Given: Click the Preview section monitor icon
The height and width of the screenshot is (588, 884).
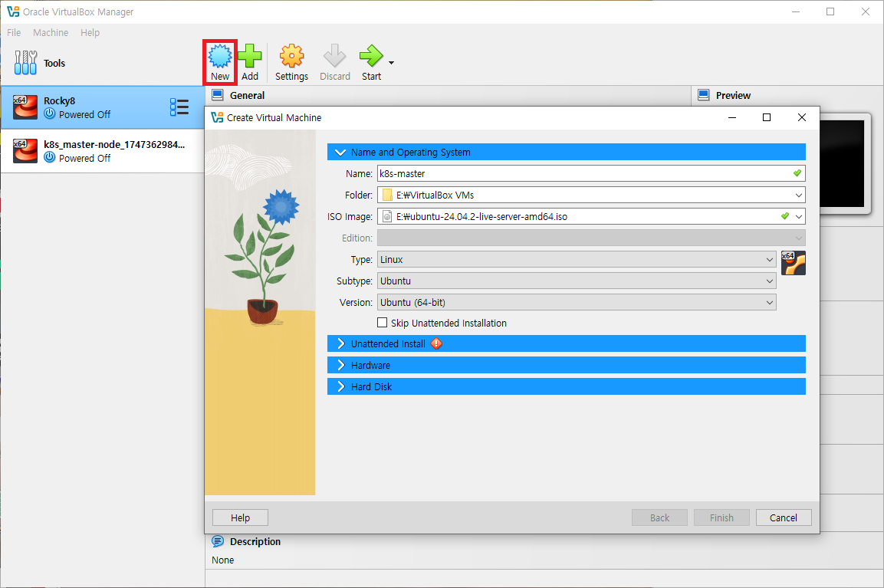Looking at the screenshot, I should click(704, 95).
